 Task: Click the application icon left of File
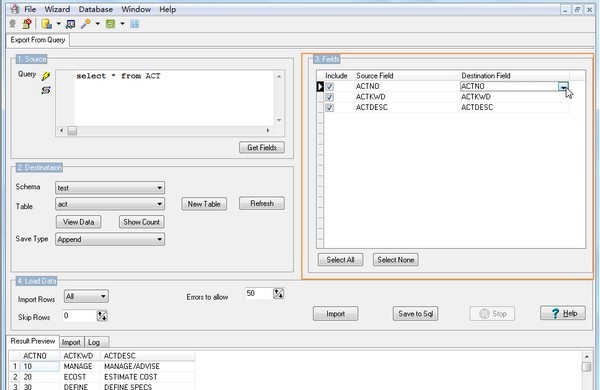pyautogui.click(x=15, y=9)
